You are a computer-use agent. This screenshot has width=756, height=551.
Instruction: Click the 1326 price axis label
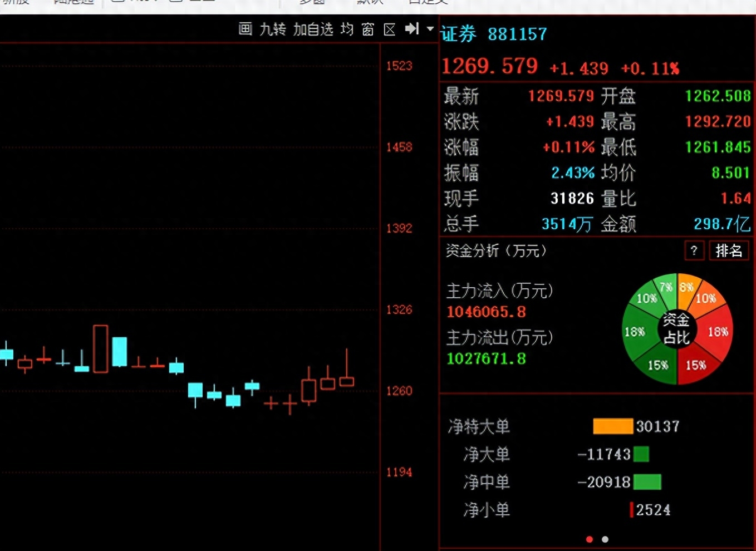(399, 309)
